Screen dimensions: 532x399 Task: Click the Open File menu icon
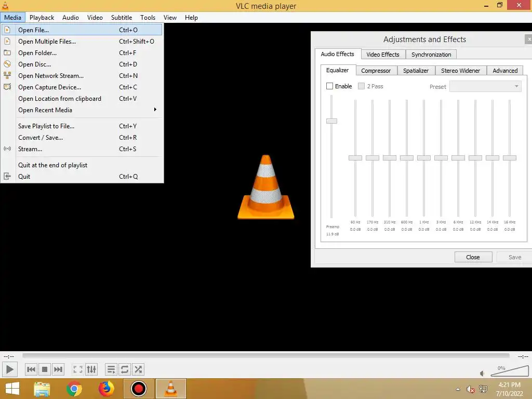tap(7, 30)
